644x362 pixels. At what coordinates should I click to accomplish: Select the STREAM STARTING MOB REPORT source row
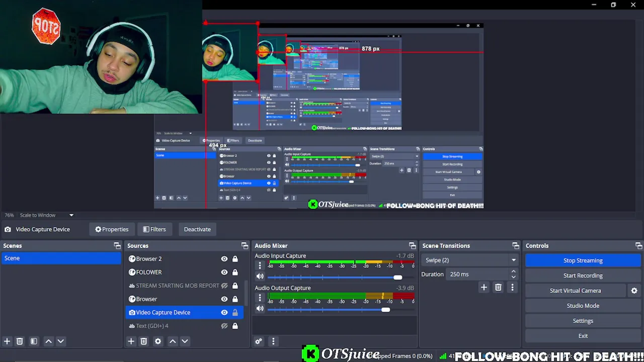(184, 286)
